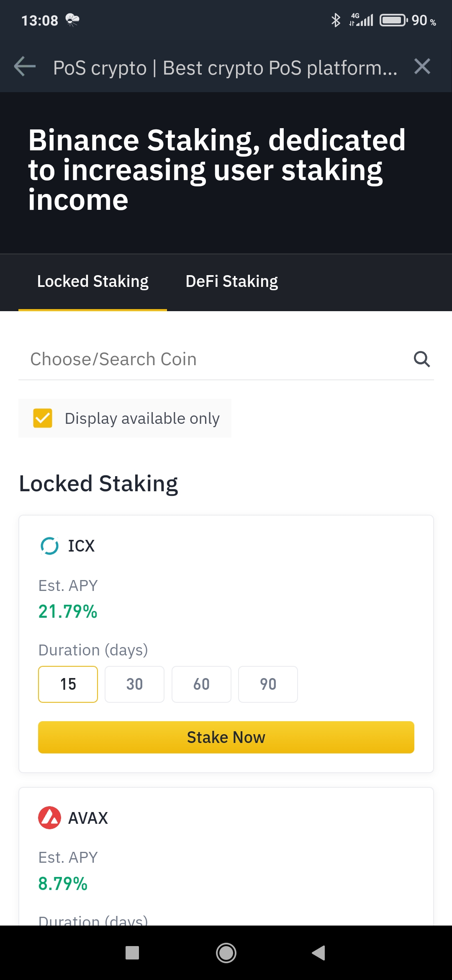Keep the 15 day duration selected
The image size is (452, 980).
68,684
